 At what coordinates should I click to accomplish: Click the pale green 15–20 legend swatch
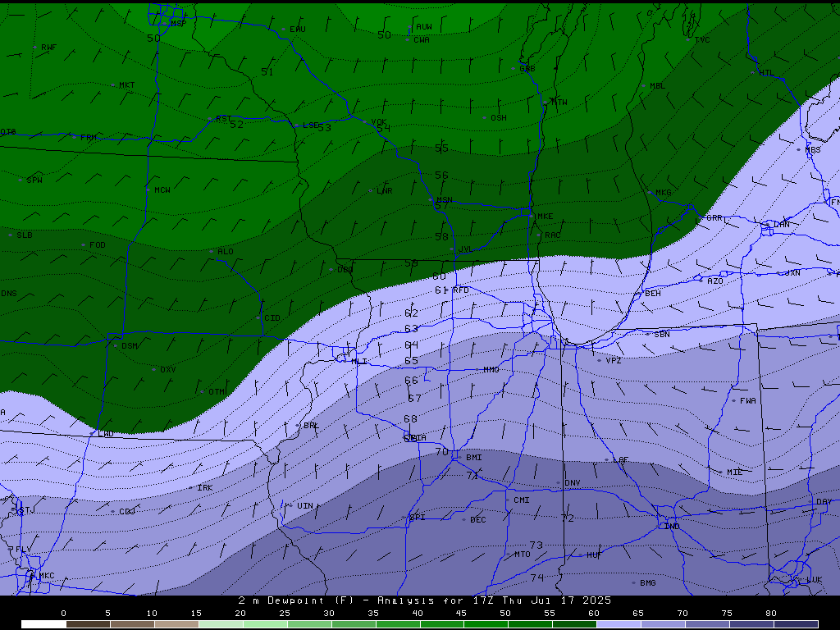pos(221,624)
